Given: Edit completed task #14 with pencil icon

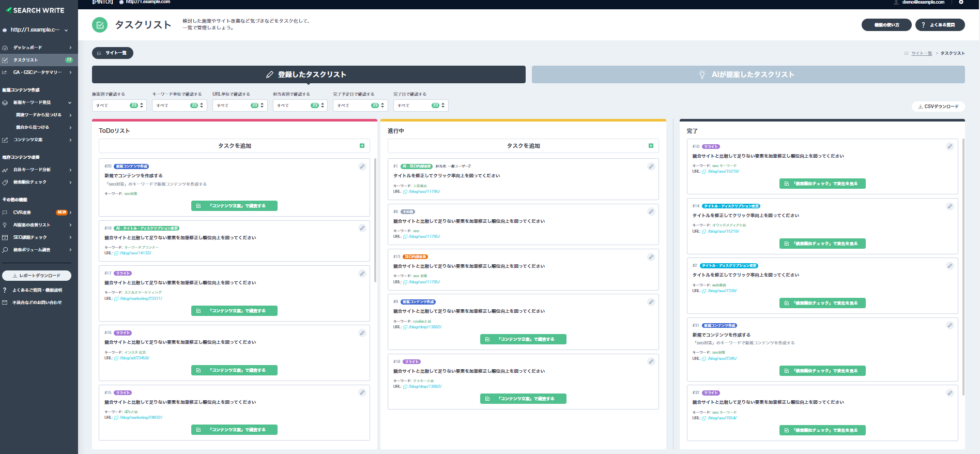Looking at the screenshot, I should [x=950, y=206].
